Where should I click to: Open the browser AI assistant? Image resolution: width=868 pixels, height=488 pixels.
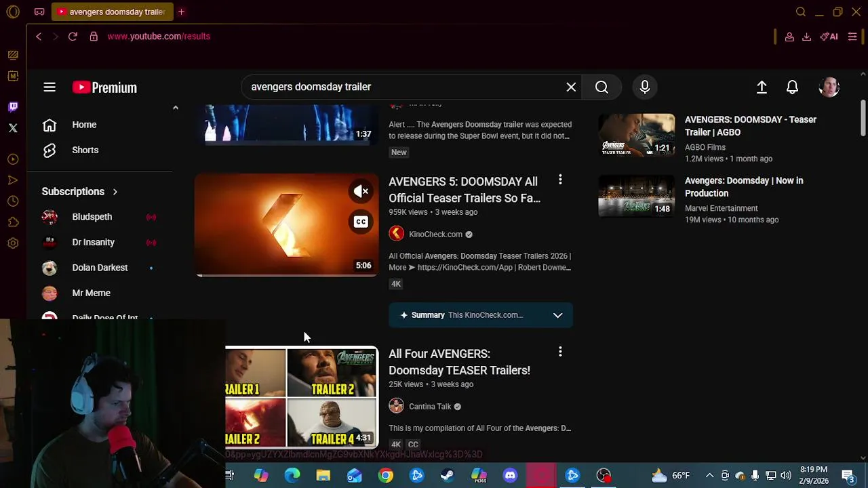point(829,37)
